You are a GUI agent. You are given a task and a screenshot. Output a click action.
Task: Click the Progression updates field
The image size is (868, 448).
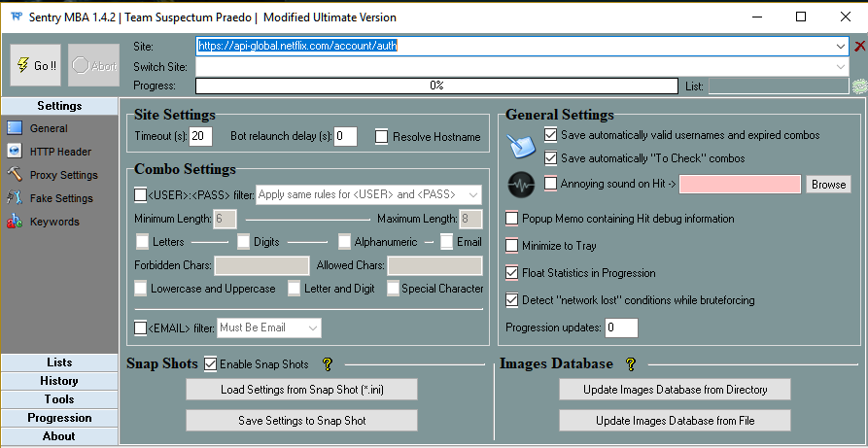pos(621,327)
